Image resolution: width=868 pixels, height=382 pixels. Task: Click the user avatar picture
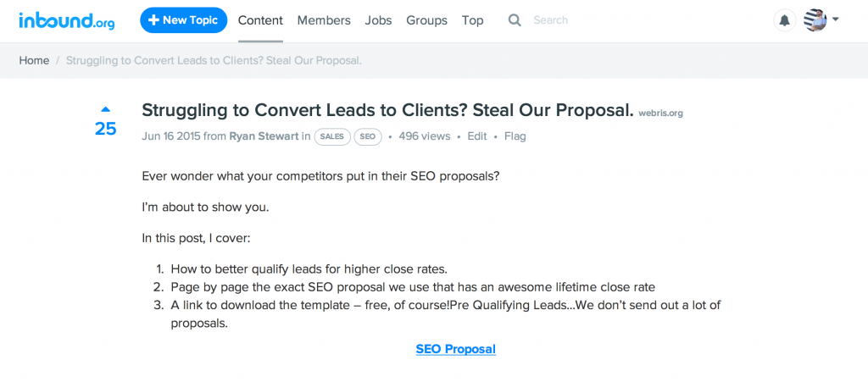pyautogui.click(x=815, y=20)
